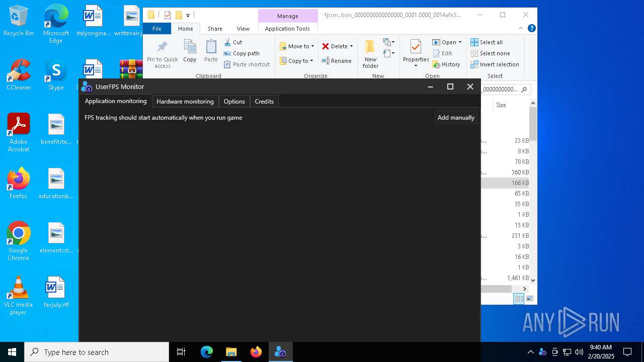Select the Application monitoring tab
644x362 pixels.
[116, 101]
